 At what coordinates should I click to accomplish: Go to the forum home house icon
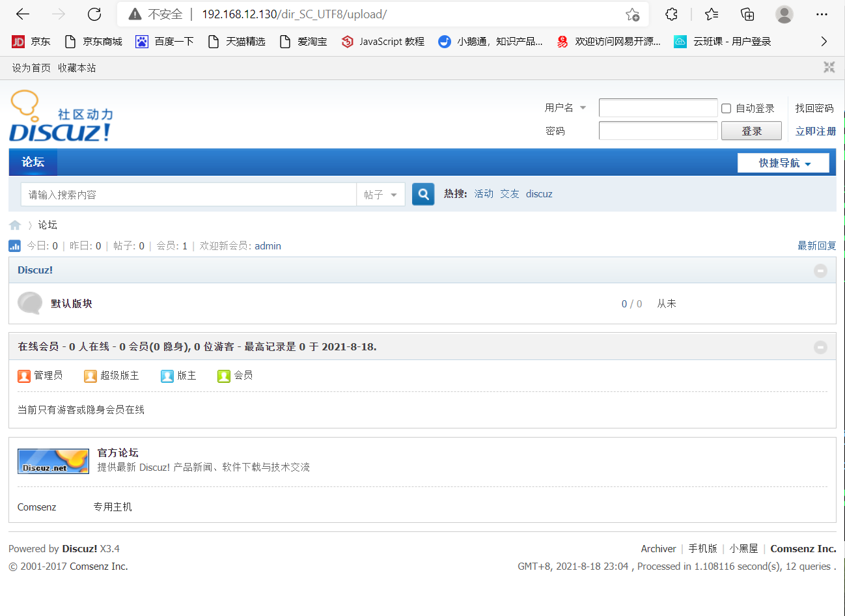(15, 225)
